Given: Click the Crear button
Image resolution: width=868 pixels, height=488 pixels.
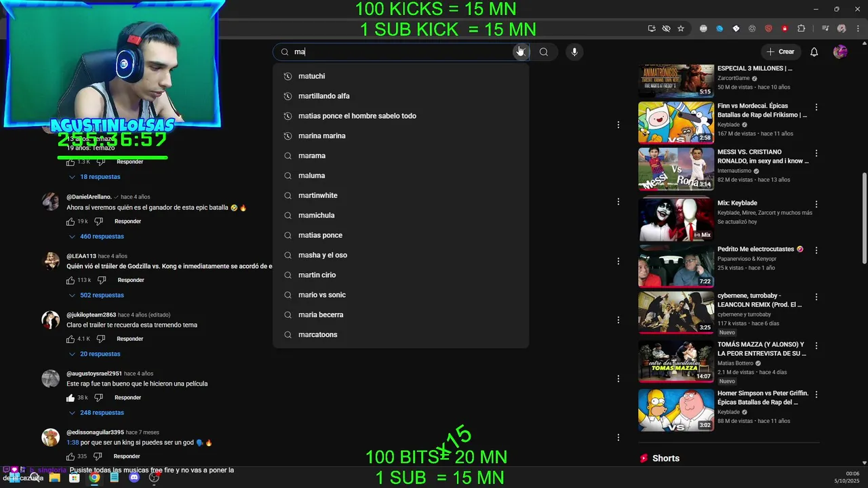Looking at the screenshot, I should tap(780, 52).
